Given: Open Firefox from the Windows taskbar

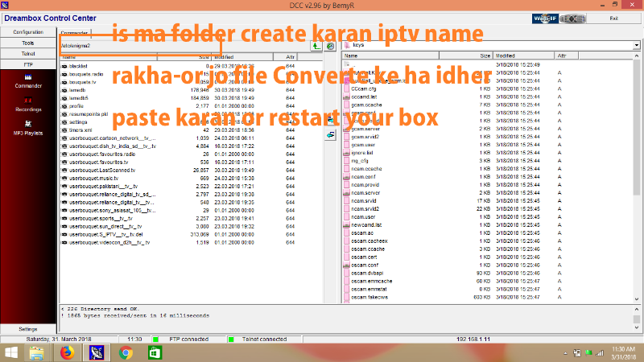Looking at the screenshot, I should [68, 352].
